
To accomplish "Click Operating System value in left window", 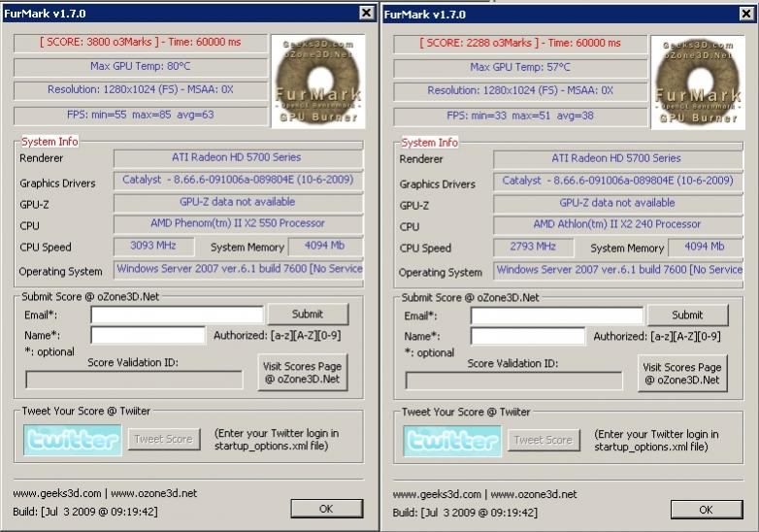I will pos(238,269).
